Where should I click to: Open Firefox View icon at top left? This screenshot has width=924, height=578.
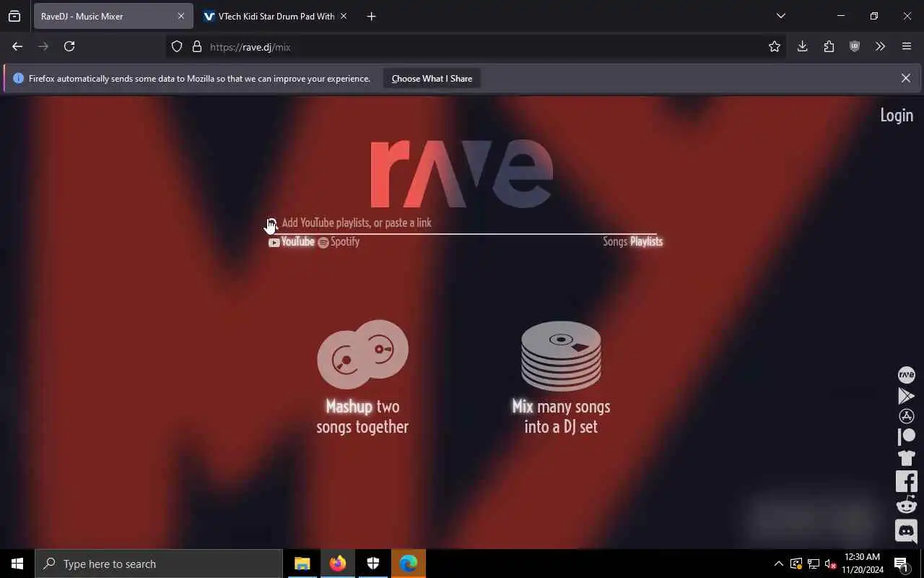pos(14,16)
